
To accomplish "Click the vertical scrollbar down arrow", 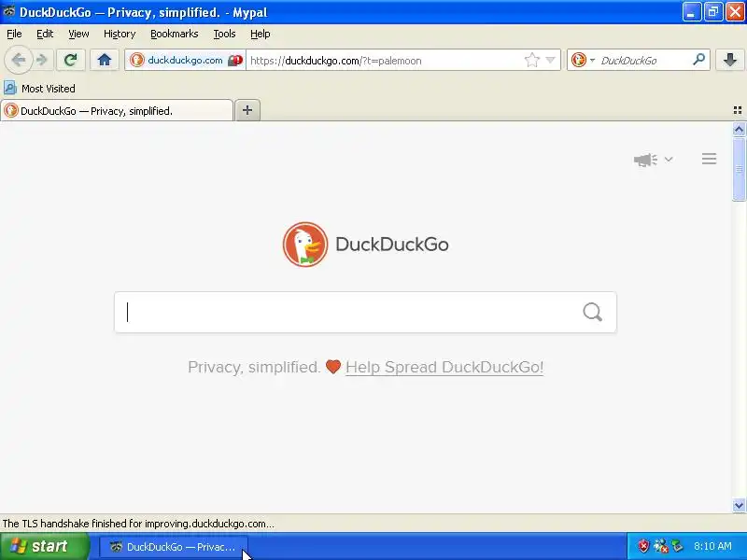I will click(739, 505).
